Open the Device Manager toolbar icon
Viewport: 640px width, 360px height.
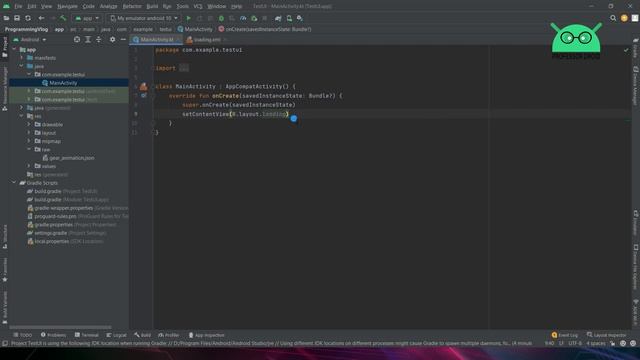click(x=289, y=18)
